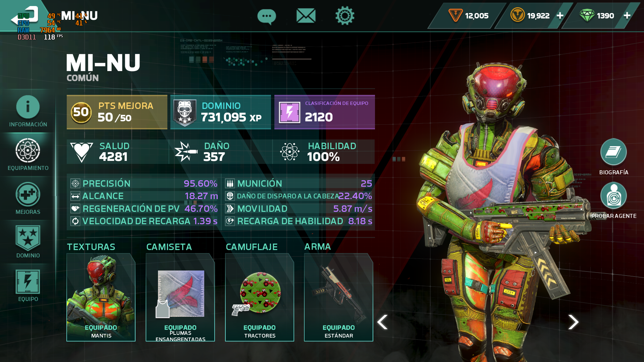Show the previous agent with left chevron
Screen dimensions: 644x362
(382, 322)
